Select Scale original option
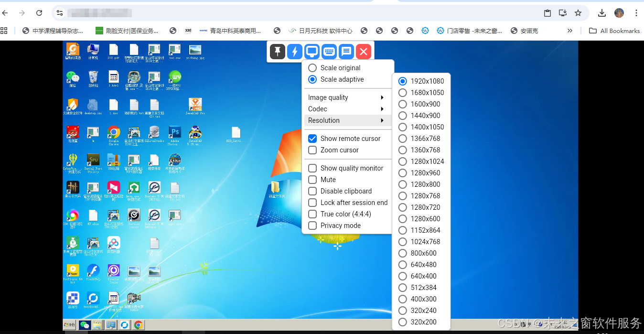 point(334,68)
